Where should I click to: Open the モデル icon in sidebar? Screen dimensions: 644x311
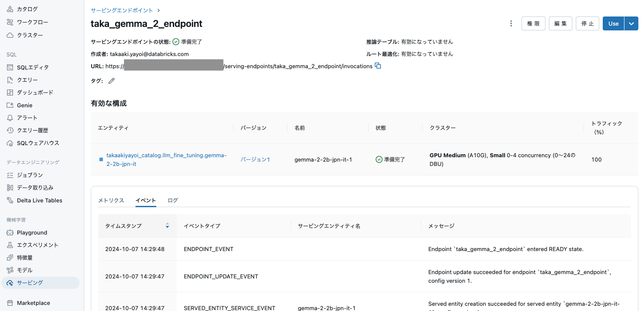(10, 270)
